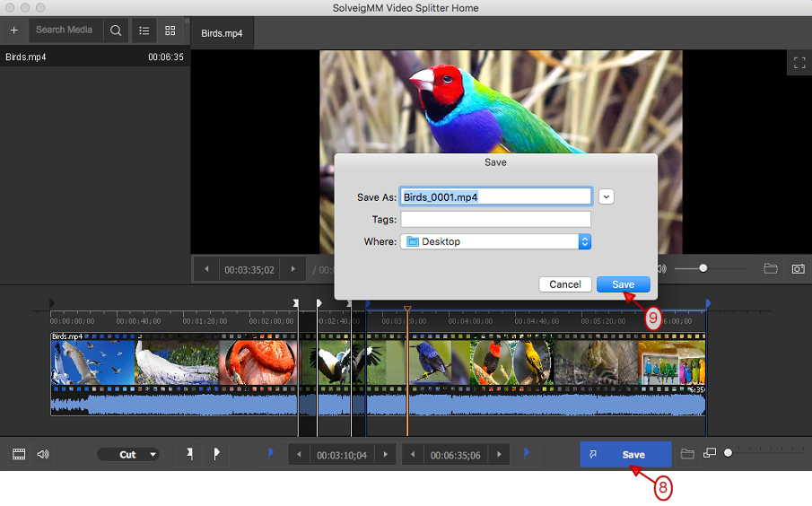The height and width of the screenshot is (506, 812).
Task: Enter fullscreen preview mode
Action: pos(798,63)
